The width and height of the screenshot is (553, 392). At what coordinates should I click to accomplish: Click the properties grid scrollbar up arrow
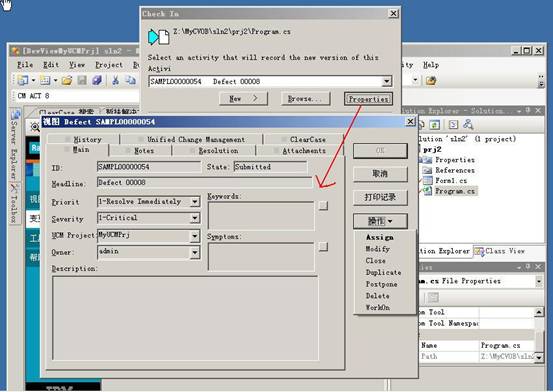pyautogui.click(x=539, y=312)
